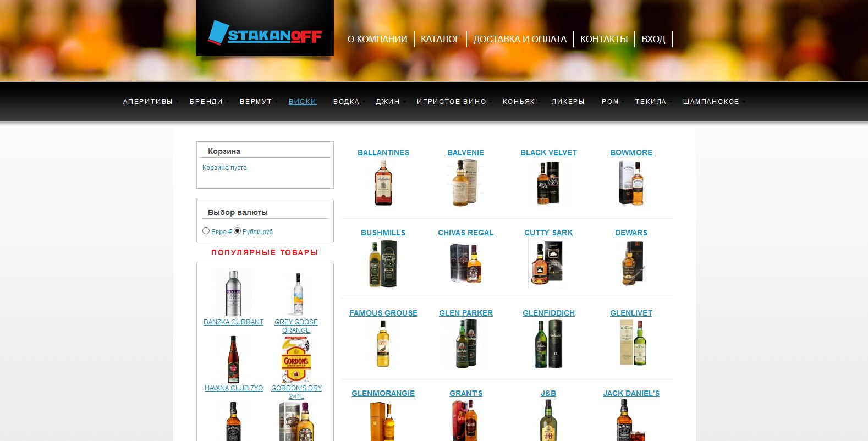The width and height of the screenshot is (868, 441).
Task: Click the Stakanoff logo
Action: tap(265, 32)
